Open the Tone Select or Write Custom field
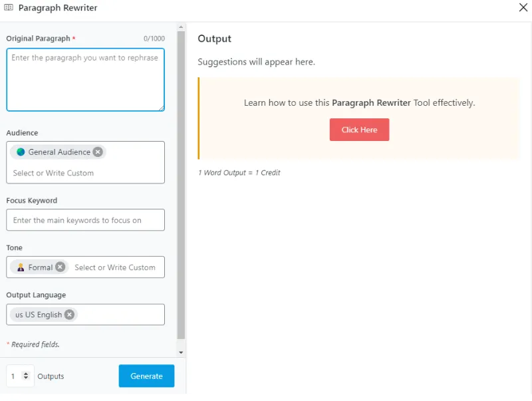Viewport: 532px width, 401px height. click(116, 267)
